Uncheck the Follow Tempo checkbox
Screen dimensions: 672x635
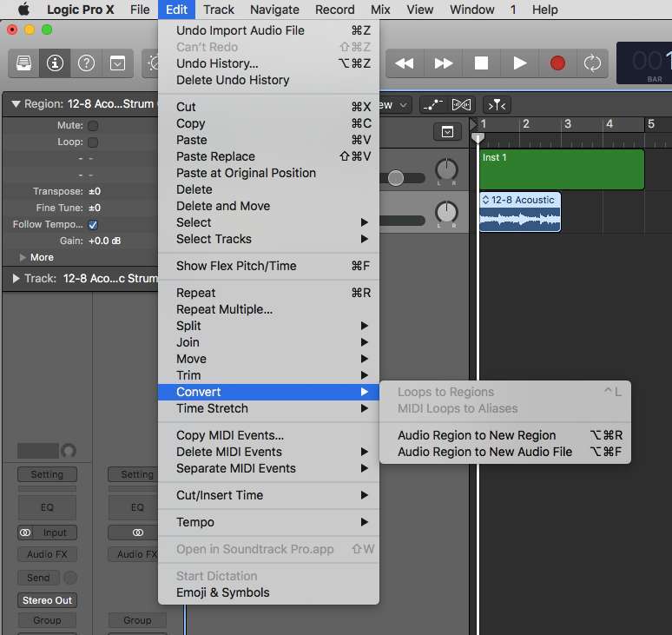tap(93, 225)
